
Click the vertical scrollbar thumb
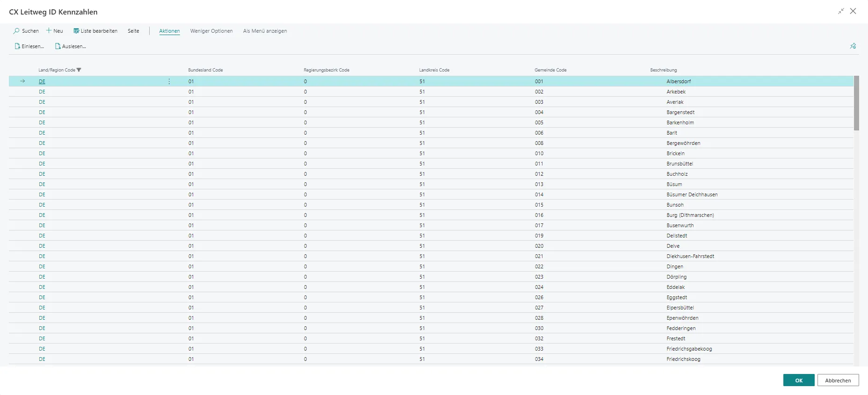pyautogui.click(x=856, y=103)
